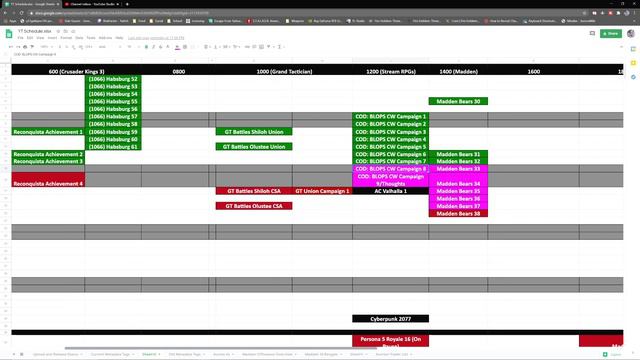
Task: Open the vertical align dropdown
Action: click(x=216, y=47)
